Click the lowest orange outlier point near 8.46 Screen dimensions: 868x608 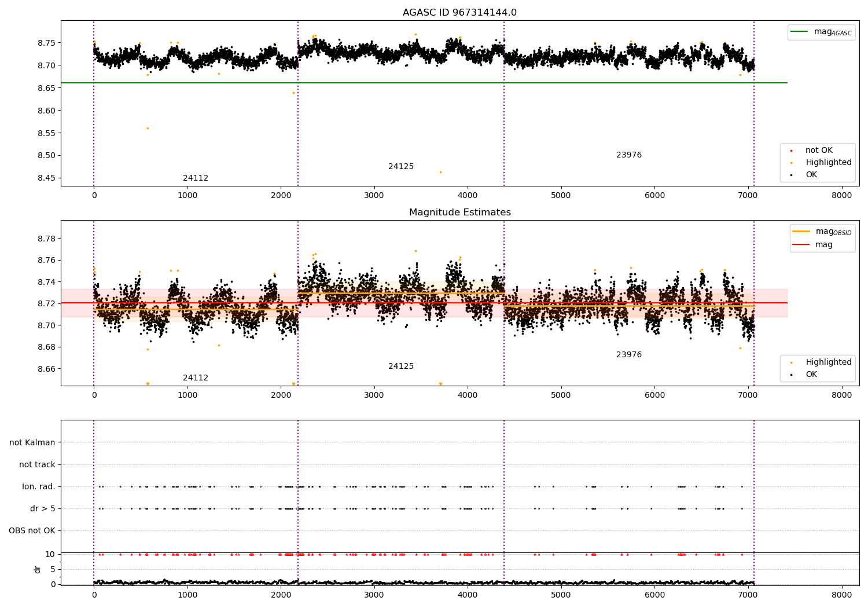[440, 172]
